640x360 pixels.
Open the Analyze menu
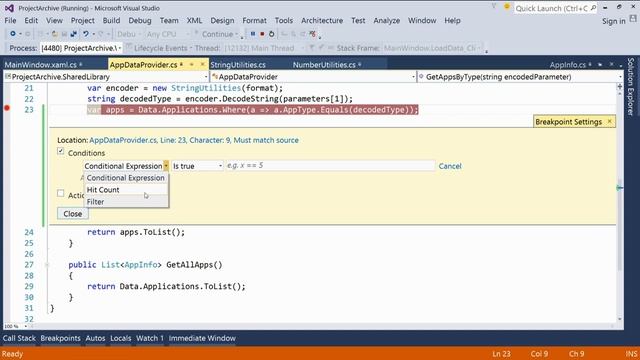(387, 20)
